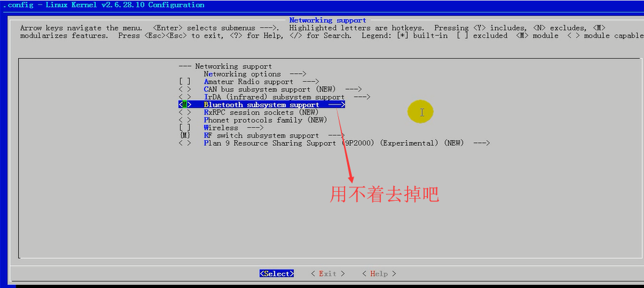Toggle the RxRPC session sockets state
The width and height of the screenshot is (644, 288).
(x=185, y=113)
